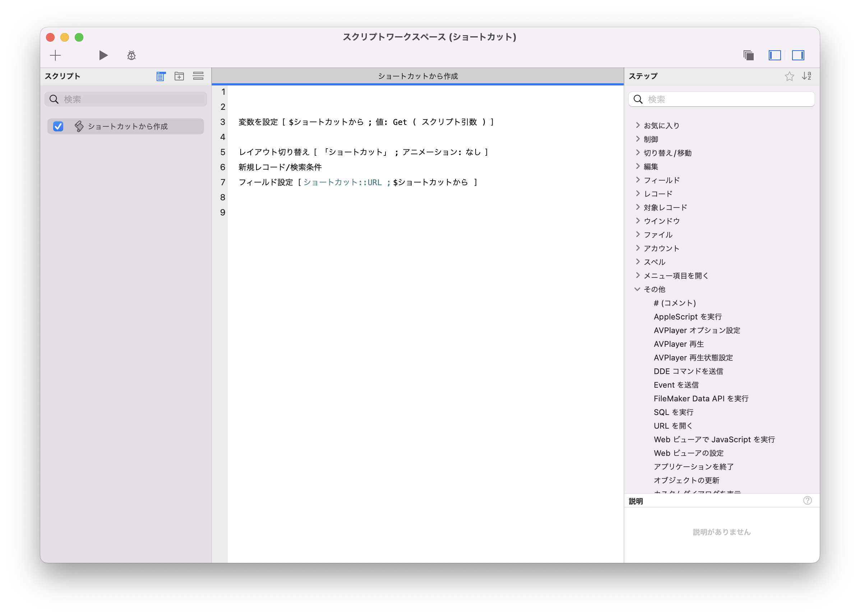This screenshot has width=860, height=616.
Task: Select the ショートカットから作成 editor tab
Action: 417,76
